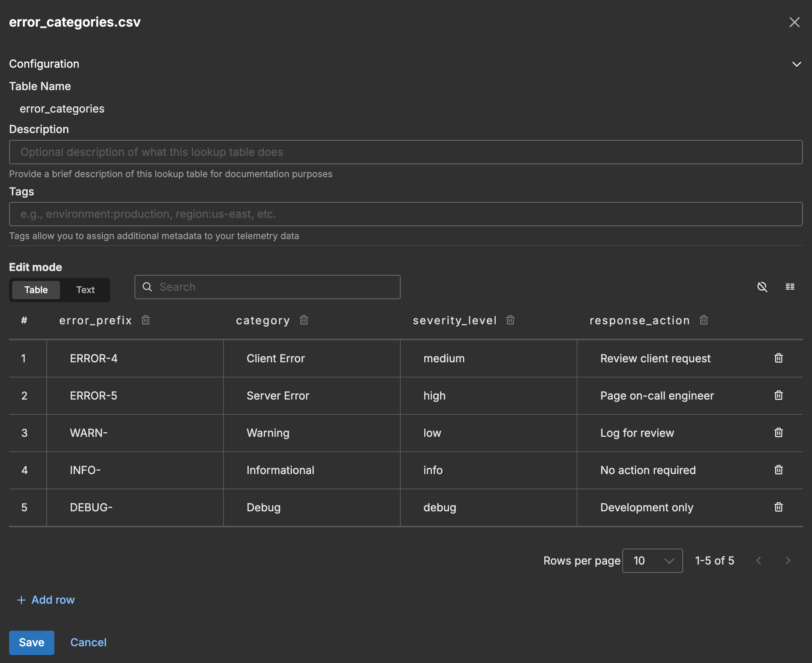Expand the rows per page selector showing 10
The image size is (812, 663).
click(652, 560)
